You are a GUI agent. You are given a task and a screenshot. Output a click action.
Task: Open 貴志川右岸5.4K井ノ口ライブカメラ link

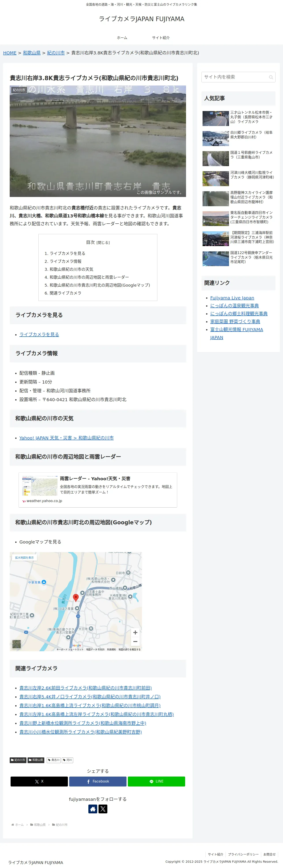pyautogui.click(x=90, y=696)
